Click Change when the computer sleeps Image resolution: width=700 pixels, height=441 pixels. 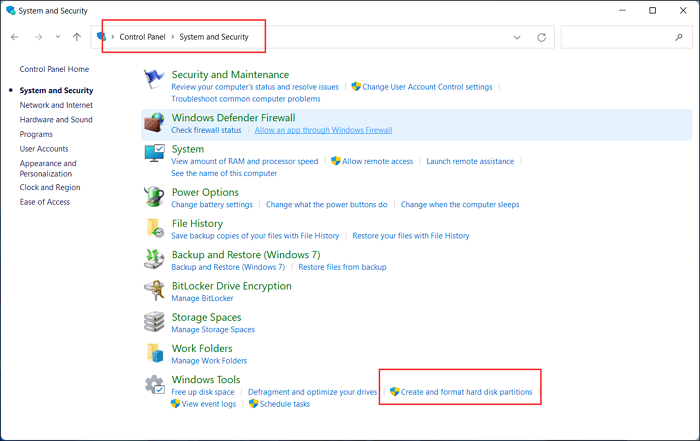pyautogui.click(x=460, y=205)
